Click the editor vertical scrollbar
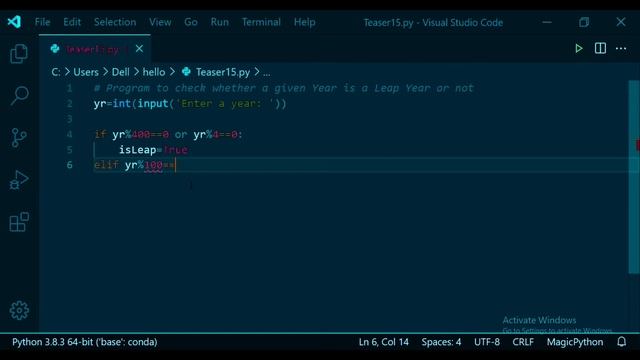 pyautogui.click(x=634, y=177)
